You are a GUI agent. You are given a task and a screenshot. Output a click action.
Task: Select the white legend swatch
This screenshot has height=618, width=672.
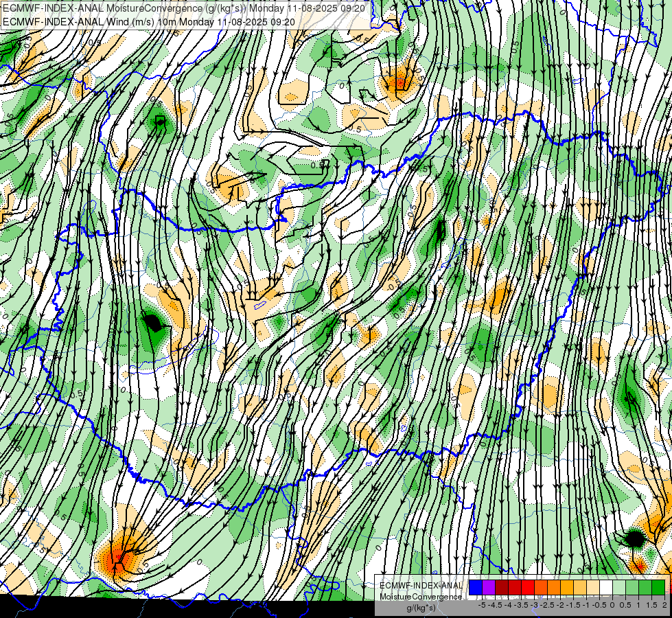coord(606,587)
